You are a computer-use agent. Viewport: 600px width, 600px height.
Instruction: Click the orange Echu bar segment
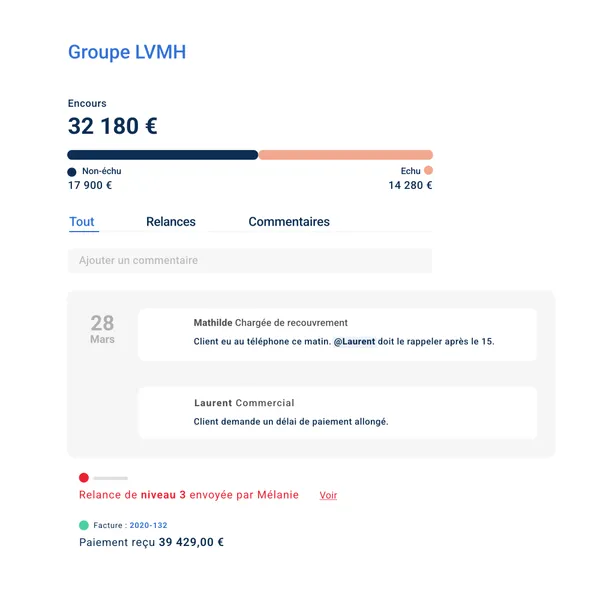click(345, 155)
